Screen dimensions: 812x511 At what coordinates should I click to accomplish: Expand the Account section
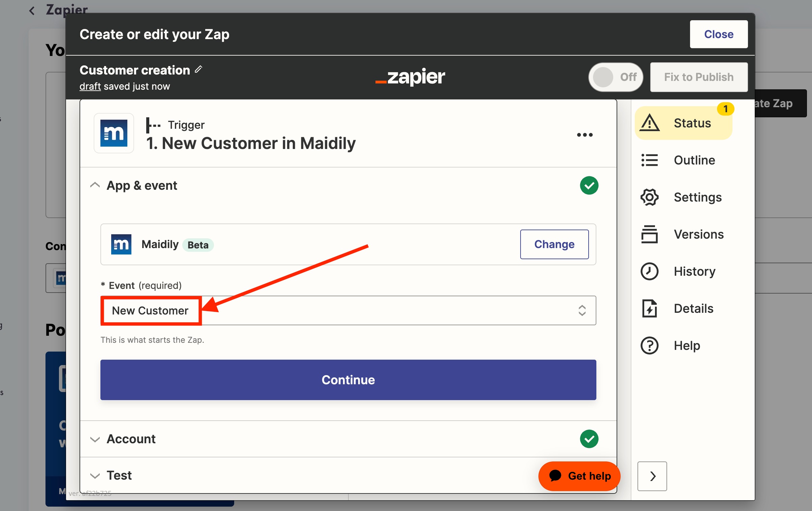(x=95, y=439)
